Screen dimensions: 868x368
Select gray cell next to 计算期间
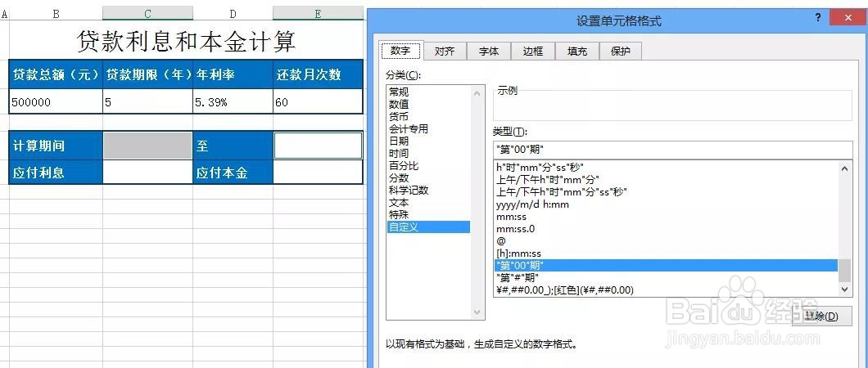147,146
